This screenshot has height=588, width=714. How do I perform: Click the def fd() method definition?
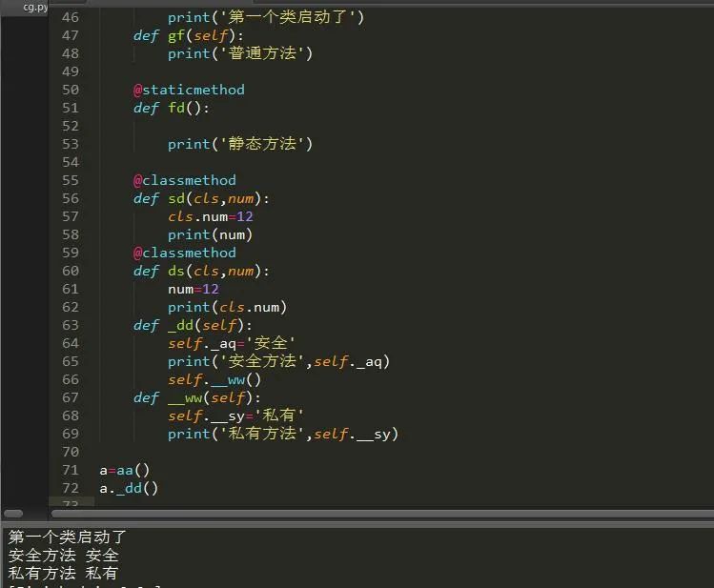[171, 108]
